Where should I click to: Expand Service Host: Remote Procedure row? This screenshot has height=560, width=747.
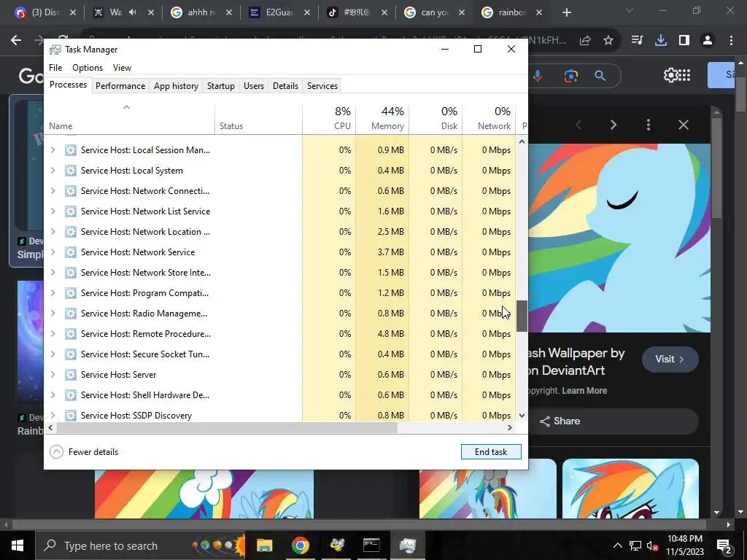(x=53, y=334)
